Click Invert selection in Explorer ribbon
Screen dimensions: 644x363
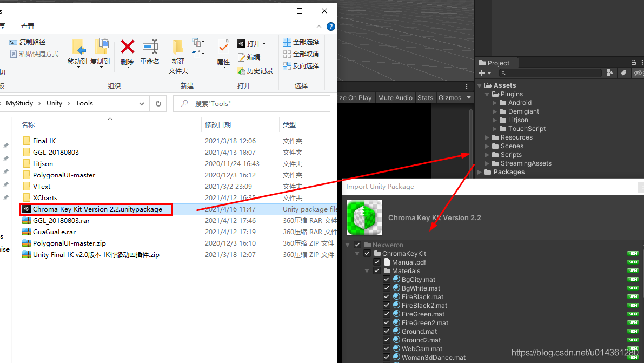pyautogui.click(x=301, y=66)
